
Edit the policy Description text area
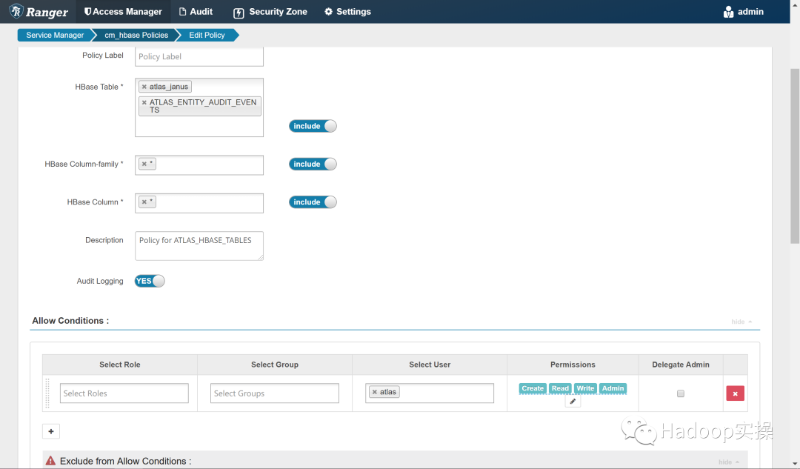[199, 245]
